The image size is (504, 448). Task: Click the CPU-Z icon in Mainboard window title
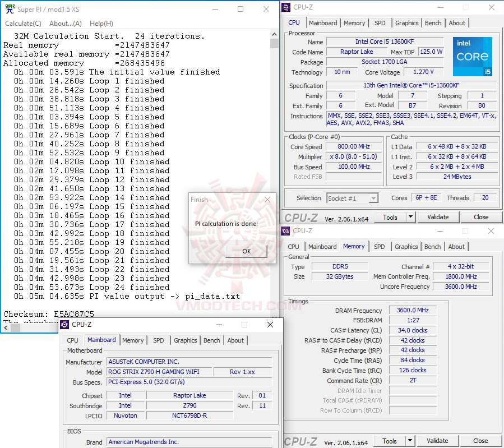[x=64, y=325]
